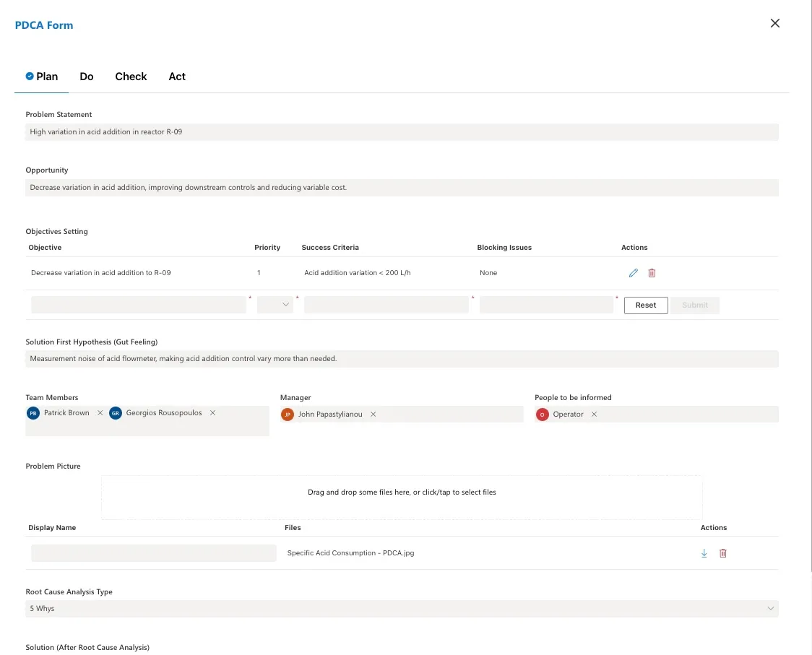The image size is (812, 655).
Task: Click the drag and drop file upload area
Action: 402,497
